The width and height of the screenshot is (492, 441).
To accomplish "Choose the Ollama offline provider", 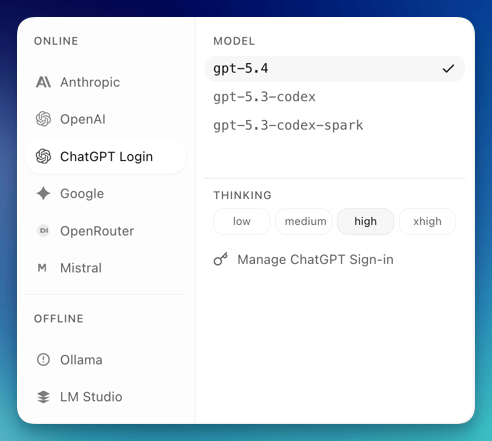I will click(105, 360).
